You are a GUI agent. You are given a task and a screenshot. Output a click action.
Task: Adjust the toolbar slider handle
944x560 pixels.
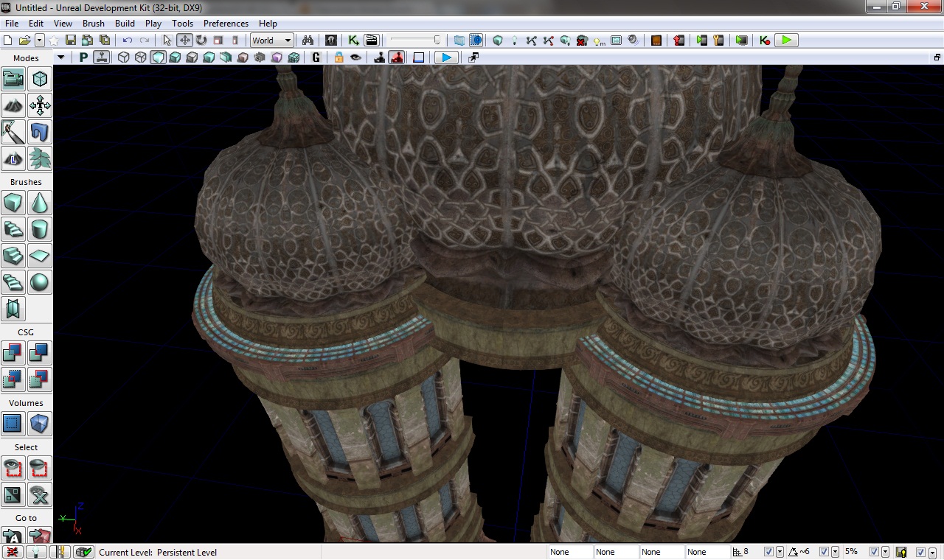click(437, 41)
